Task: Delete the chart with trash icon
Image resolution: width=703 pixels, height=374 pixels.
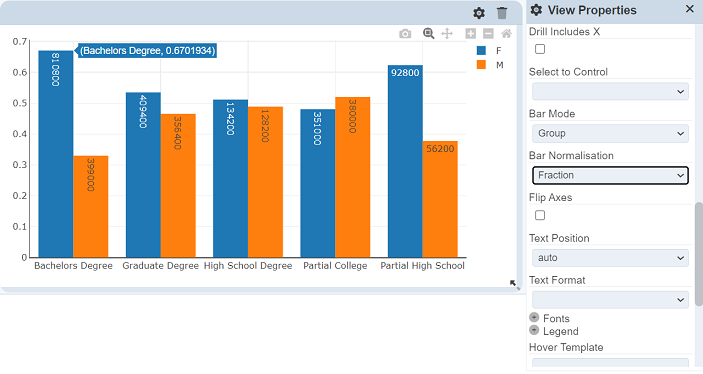Action: pyautogui.click(x=502, y=13)
